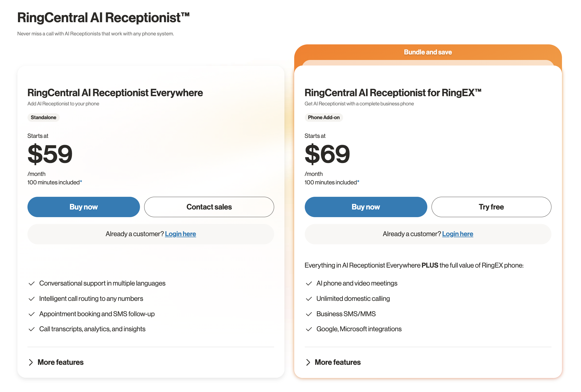Click checkmark next to Conversational support in multiple languages
Viewport: 581px width, 392px height.
32,283
